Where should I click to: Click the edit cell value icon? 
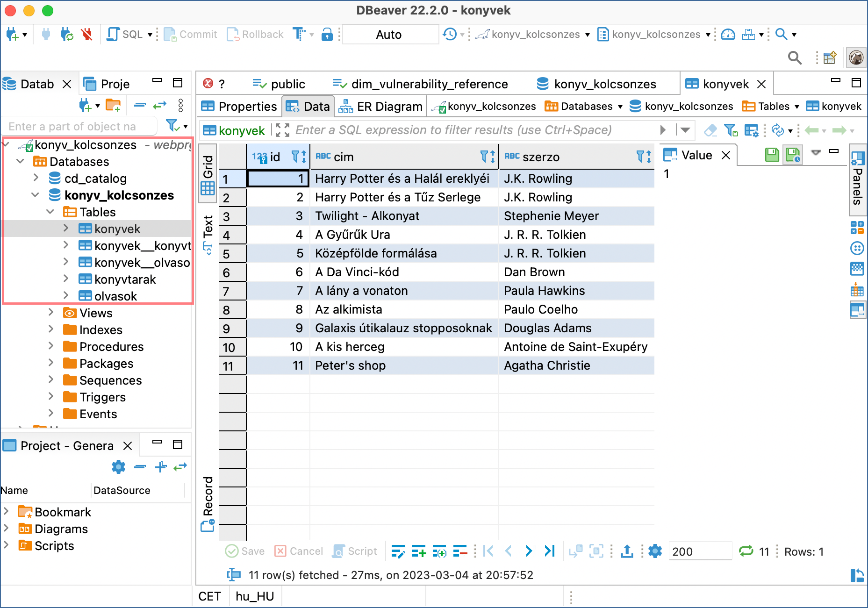[398, 551]
